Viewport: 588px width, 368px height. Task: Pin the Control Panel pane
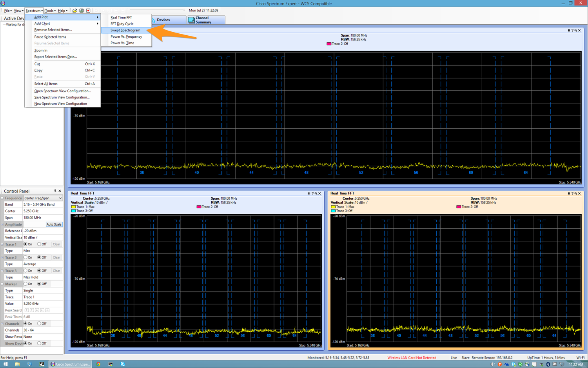pyautogui.click(x=55, y=191)
